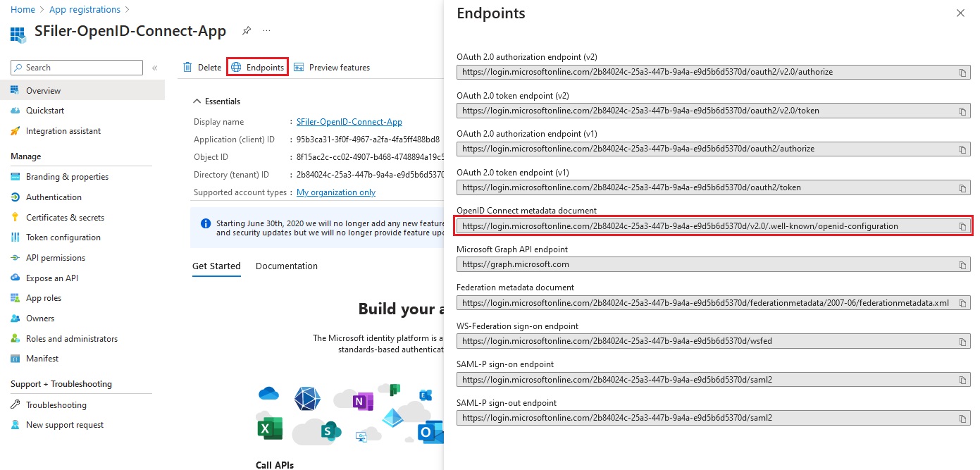Image resolution: width=980 pixels, height=470 pixels.
Task: Click the OneNote icon in illustration
Action: [362, 402]
